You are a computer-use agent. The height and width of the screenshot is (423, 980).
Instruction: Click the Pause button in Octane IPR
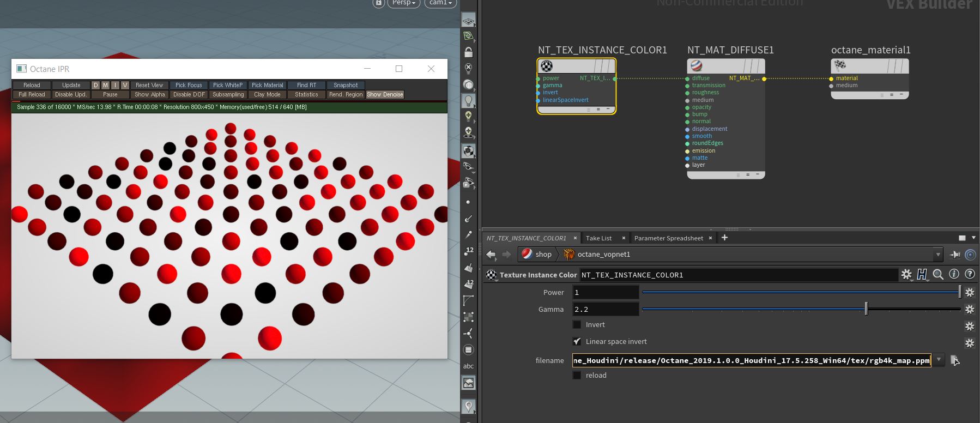pos(110,94)
